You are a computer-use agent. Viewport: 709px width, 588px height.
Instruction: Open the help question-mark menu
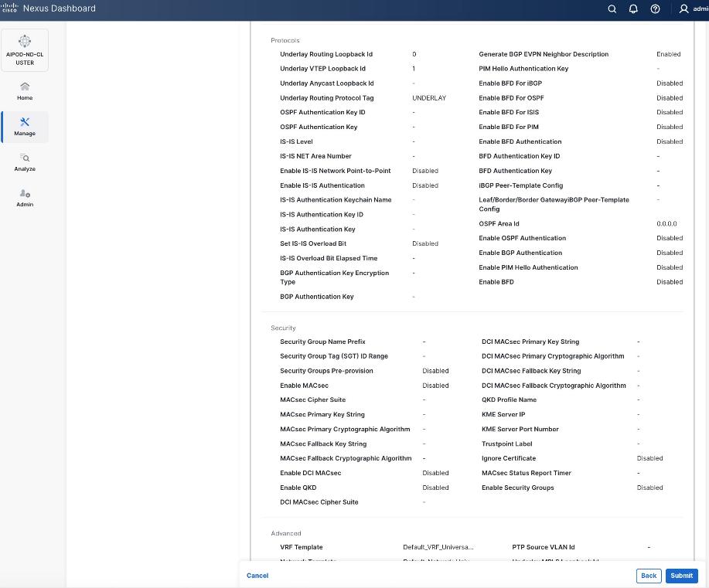click(655, 8)
